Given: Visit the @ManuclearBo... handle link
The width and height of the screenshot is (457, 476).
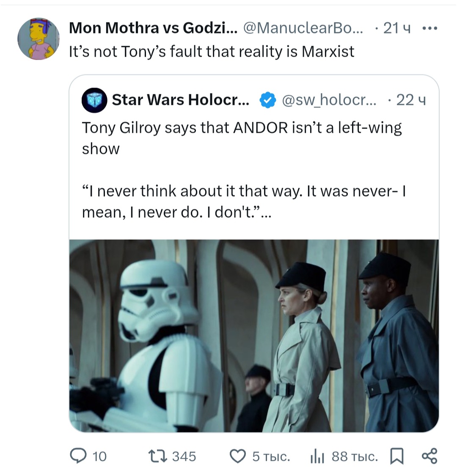Looking at the screenshot, I should [303, 28].
